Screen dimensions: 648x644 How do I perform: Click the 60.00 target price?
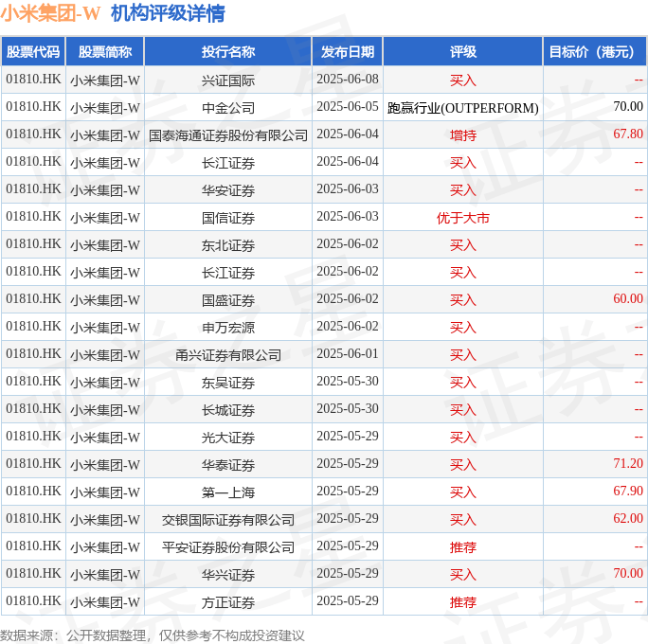[628, 298]
